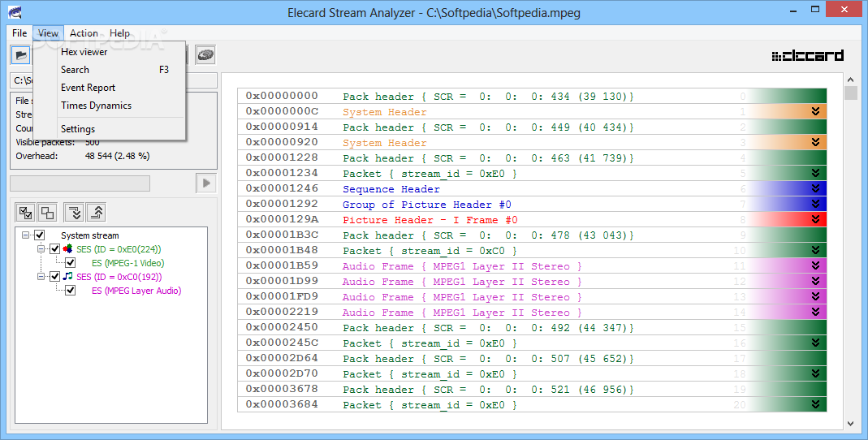The image size is (868, 440).
Task: Click the expand all packets icon
Action: (74, 213)
